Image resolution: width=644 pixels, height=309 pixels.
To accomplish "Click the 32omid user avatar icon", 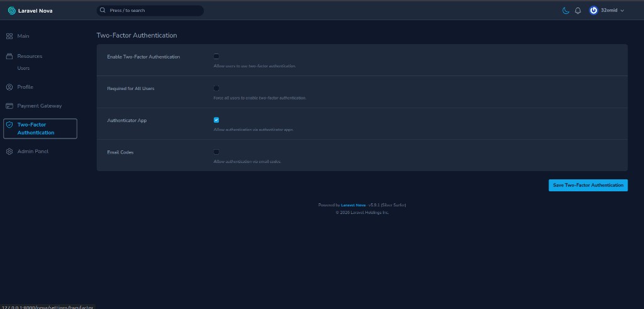I will click(593, 11).
